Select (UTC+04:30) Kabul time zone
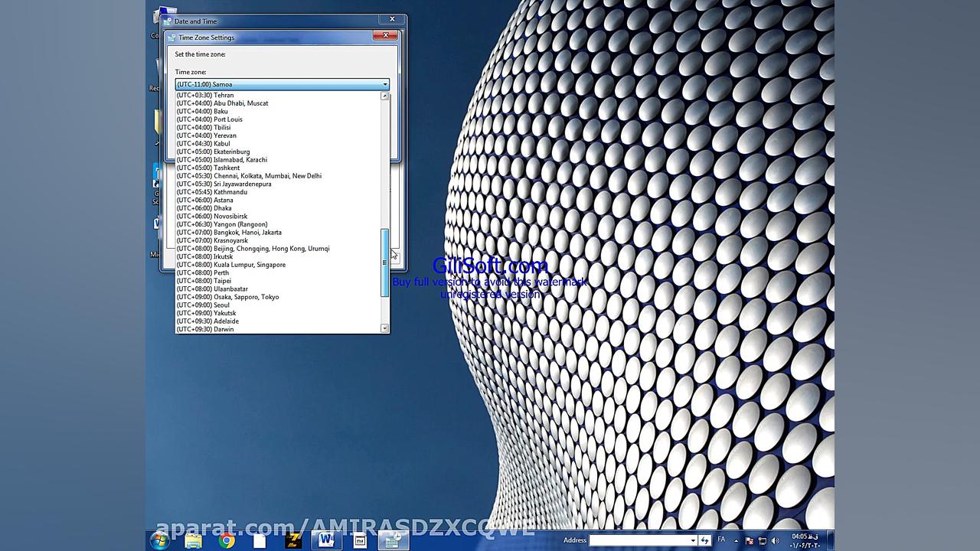This screenshot has width=980, height=551. (x=278, y=143)
